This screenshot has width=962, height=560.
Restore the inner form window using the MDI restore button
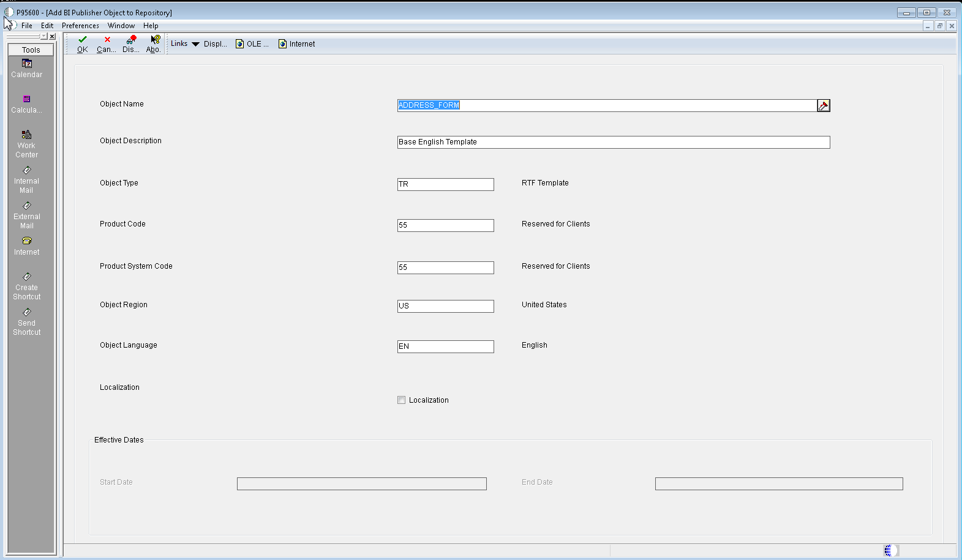(x=939, y=26)
